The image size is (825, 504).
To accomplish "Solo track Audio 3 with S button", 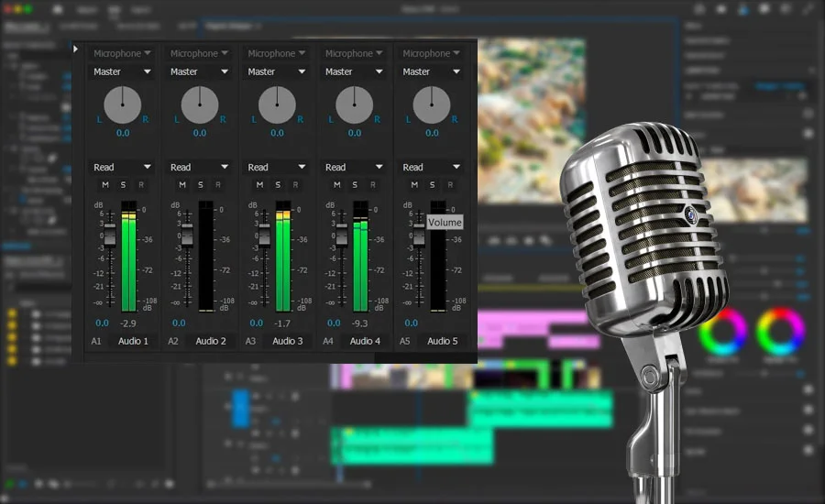I will point(278,185).
